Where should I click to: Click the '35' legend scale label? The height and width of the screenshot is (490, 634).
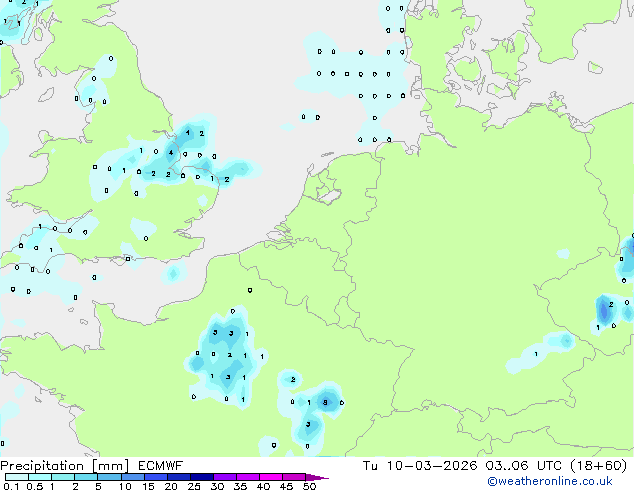click(x=241, y=486)
